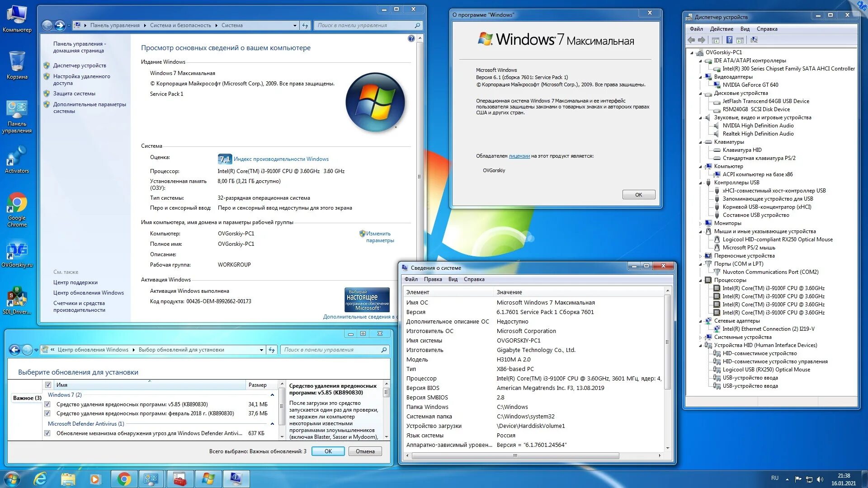Click help icon in Device Manager toolbar

(729, 40)
